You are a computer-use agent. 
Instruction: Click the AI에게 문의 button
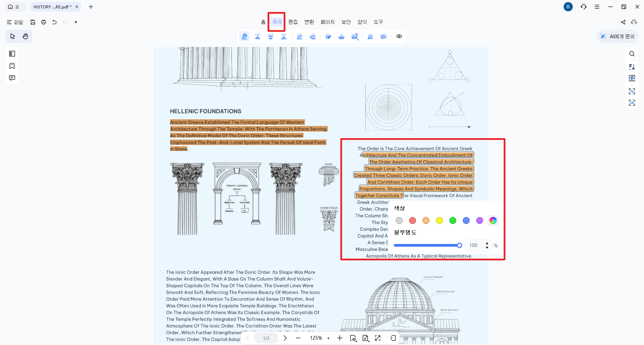pyautogui.click(x=618, y=36)
